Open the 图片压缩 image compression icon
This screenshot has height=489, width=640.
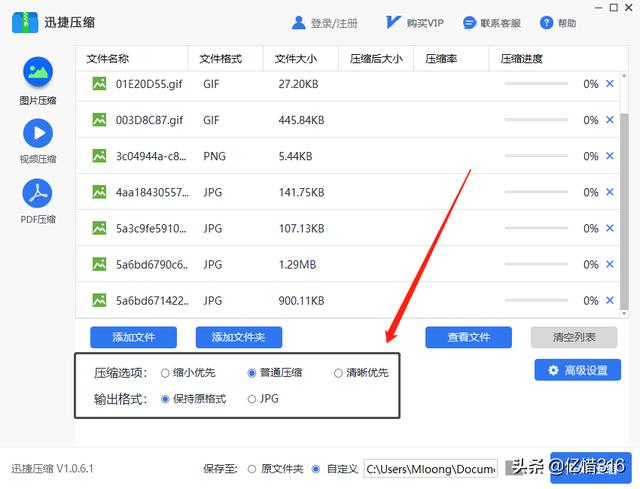pyautogui.click(x=37, y=73)
